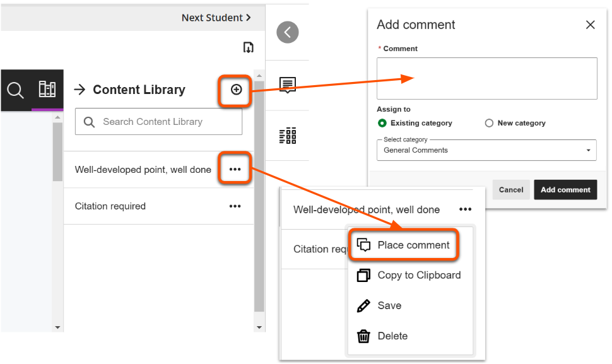Close the Add comment dialog
Screen dimensions: 612x364
click(x=590, y=25)
